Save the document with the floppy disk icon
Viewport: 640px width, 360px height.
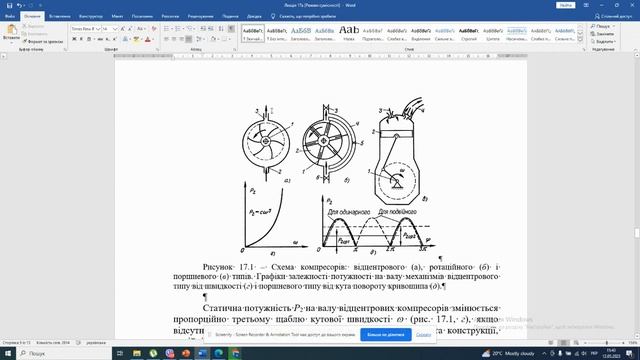[x=9, y=5]
